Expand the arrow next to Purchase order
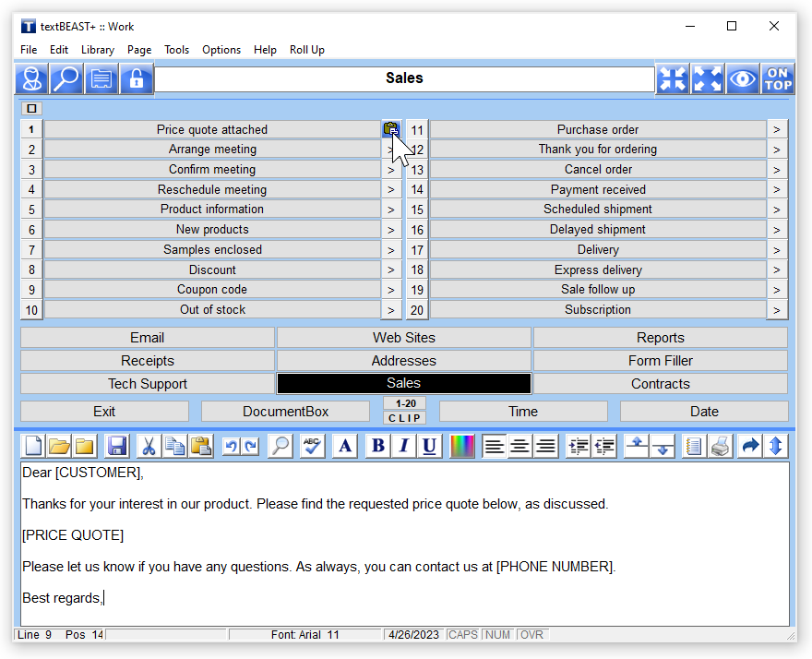The image size is (812, 659). [x=777, y=129]
